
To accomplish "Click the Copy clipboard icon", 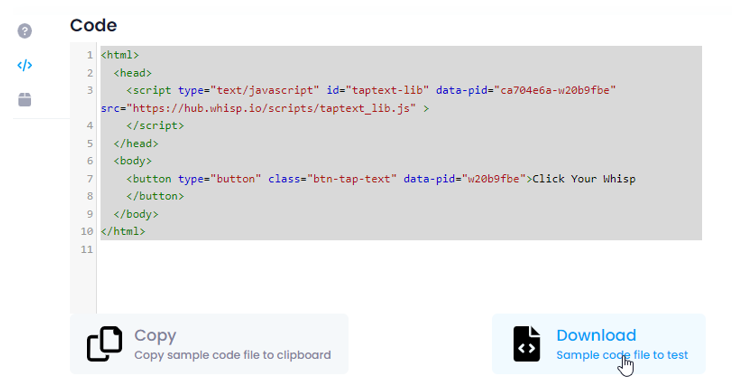I will pos(105,344).
